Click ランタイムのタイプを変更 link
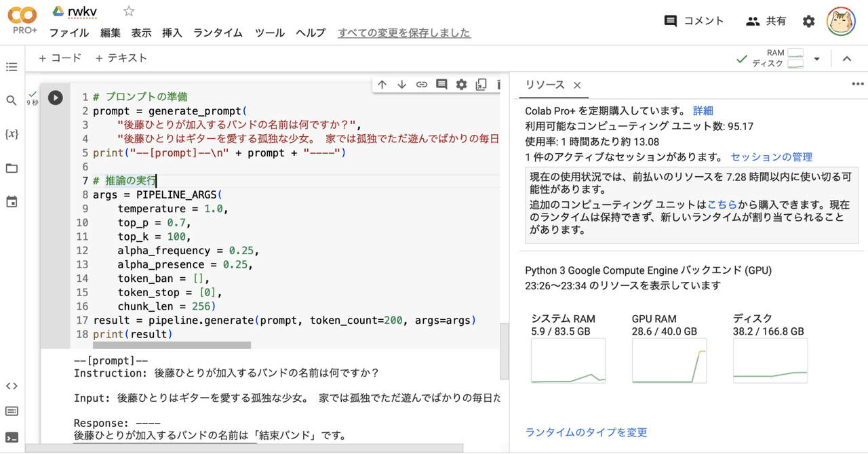The width and height of the screenshot is (868, 454). 585,432
